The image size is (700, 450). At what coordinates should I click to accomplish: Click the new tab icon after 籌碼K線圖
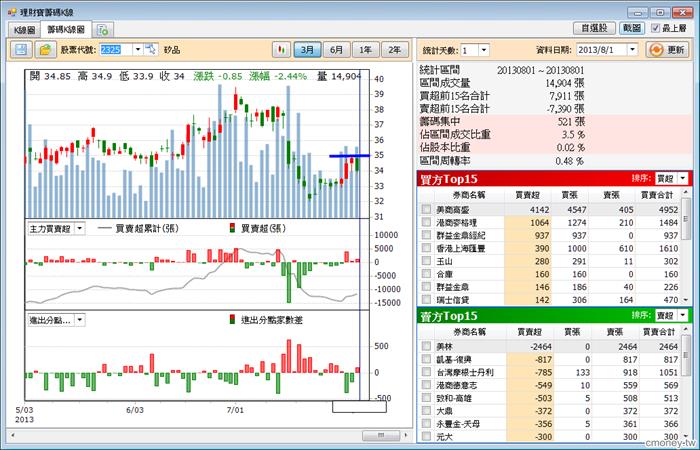pos(103,31)
